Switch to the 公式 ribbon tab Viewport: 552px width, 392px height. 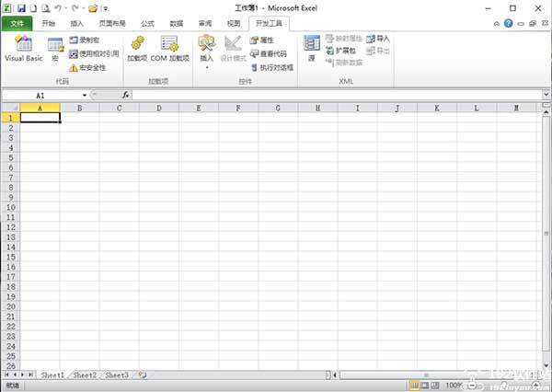(147, 22)
